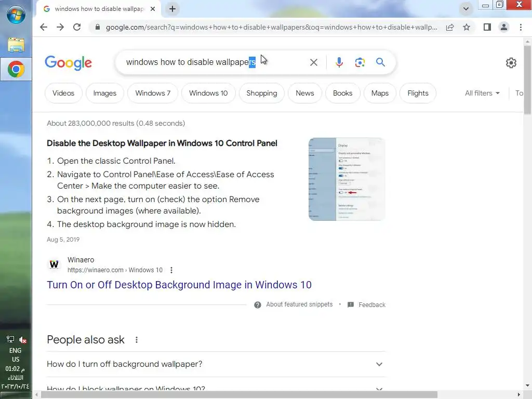Open the Chrome three-dot menu

(521, 27)
